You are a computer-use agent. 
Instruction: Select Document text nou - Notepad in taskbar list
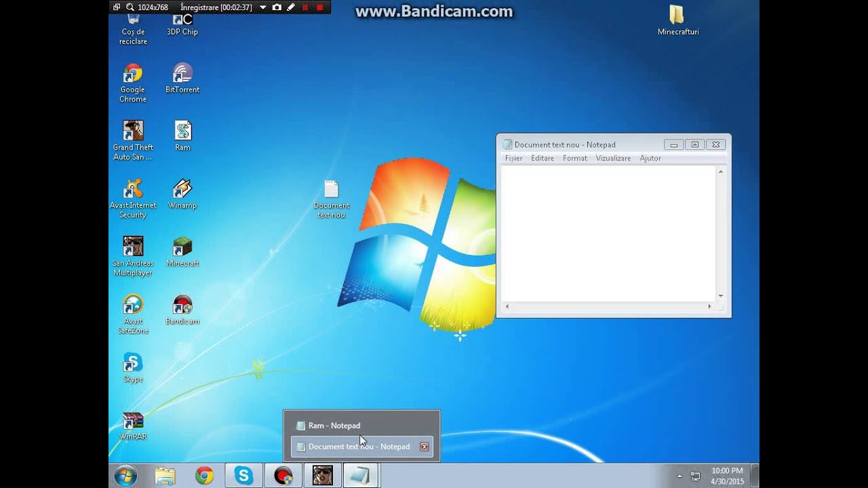coord(362,447)
